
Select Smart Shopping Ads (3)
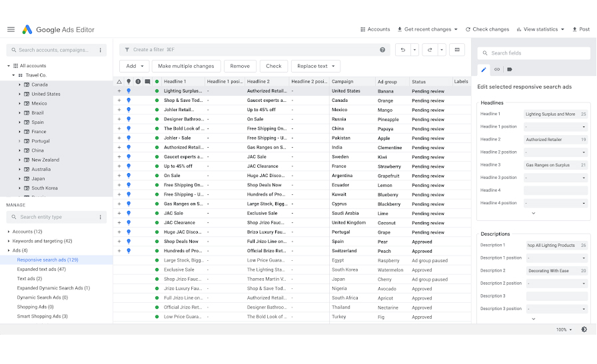(42, 317)
